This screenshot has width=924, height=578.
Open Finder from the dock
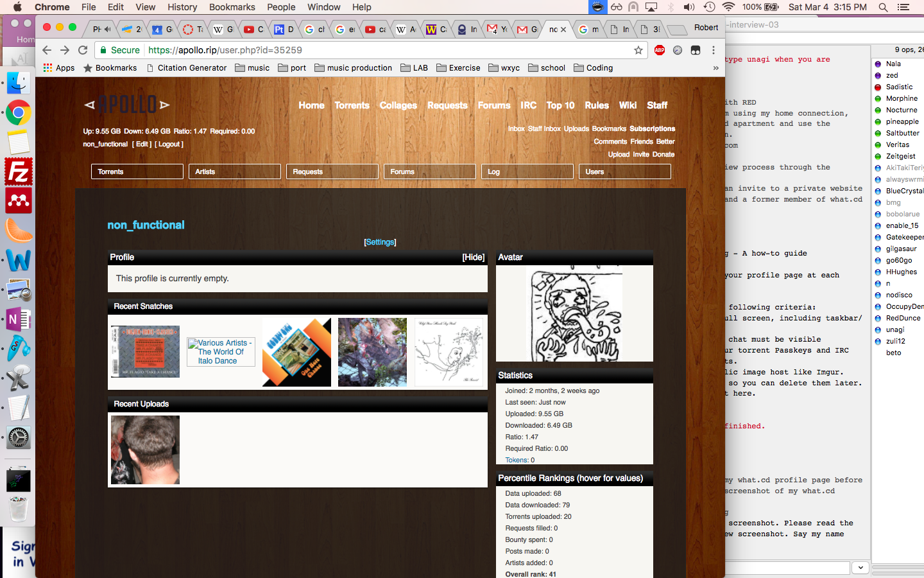[x=18, y=82]
